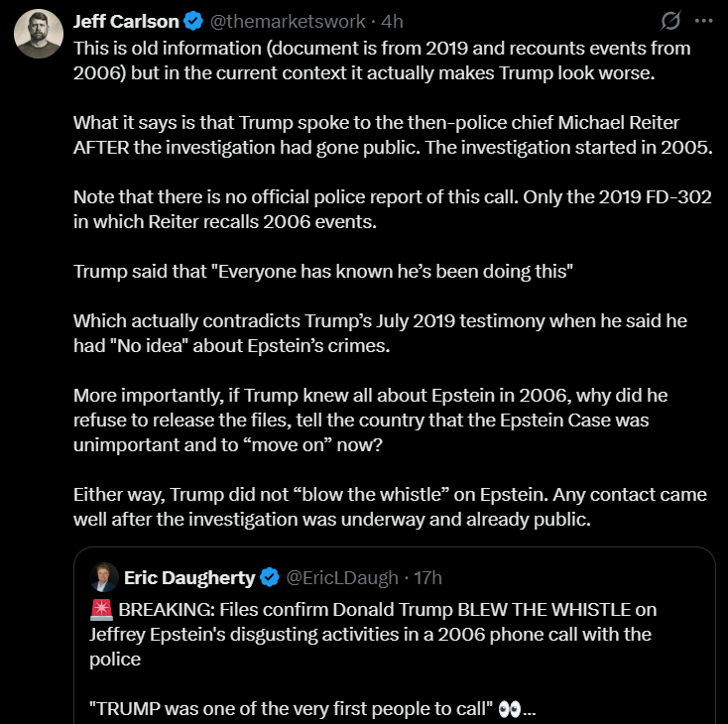Open the Jeff Carlson display name link
This screenshot has height=724, width=728.
click(x=126, y=22)
